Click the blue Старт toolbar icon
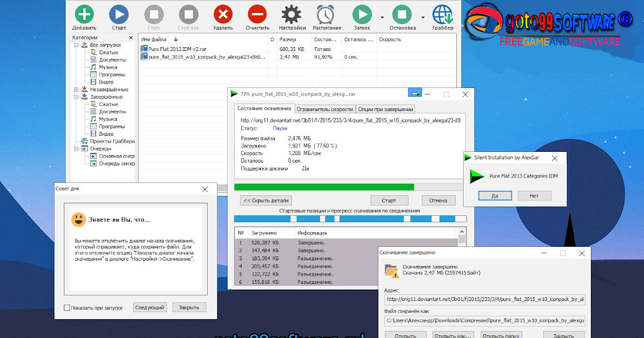The width and height of the screenshot is (644, 338). pos(119,14)
